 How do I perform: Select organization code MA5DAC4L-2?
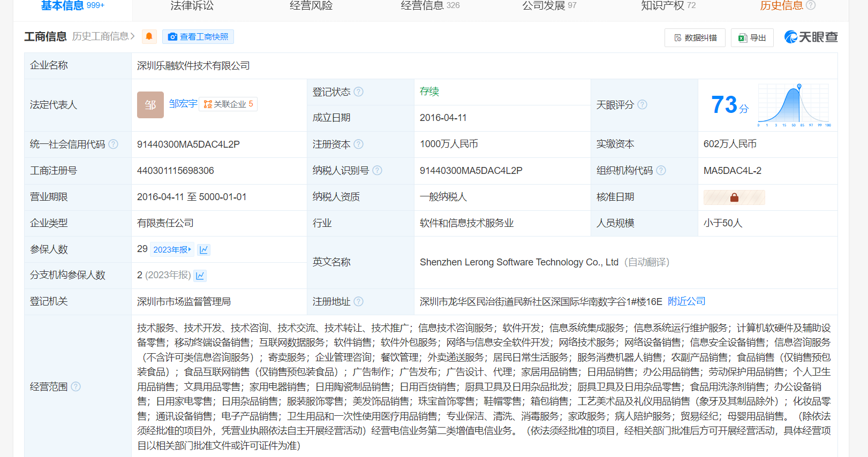tap(733, 171)
